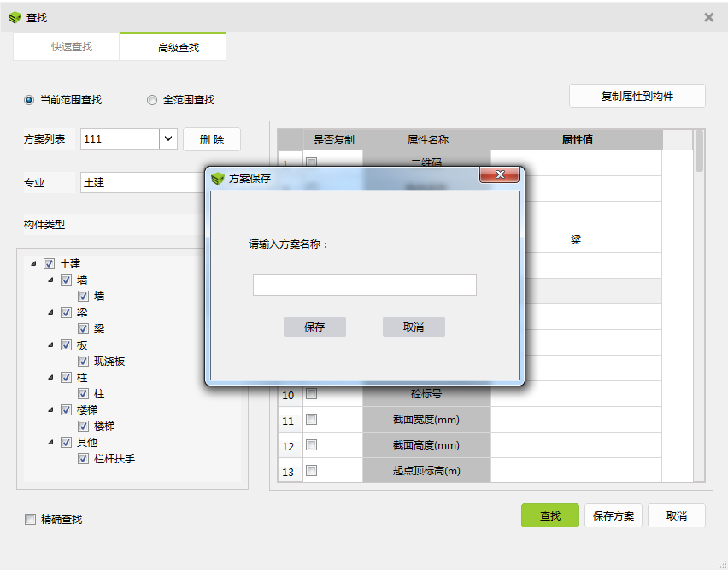The image size is (728, 571).
Task: Click the 属性值 column header
Action: click(x=577, y=139)
